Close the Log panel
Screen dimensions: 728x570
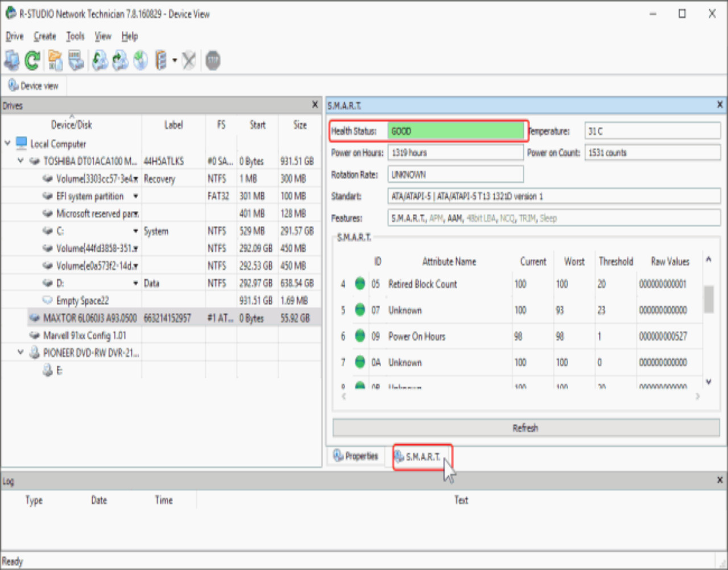(719, 480)
